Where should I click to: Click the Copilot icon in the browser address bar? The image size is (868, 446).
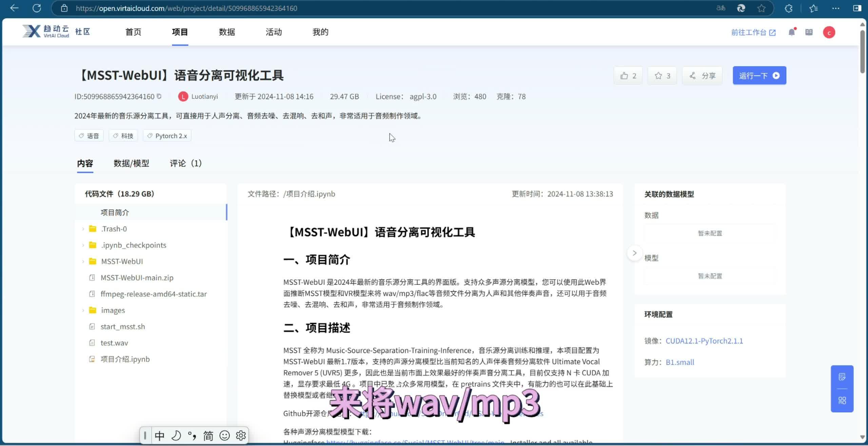click(741, 8)
